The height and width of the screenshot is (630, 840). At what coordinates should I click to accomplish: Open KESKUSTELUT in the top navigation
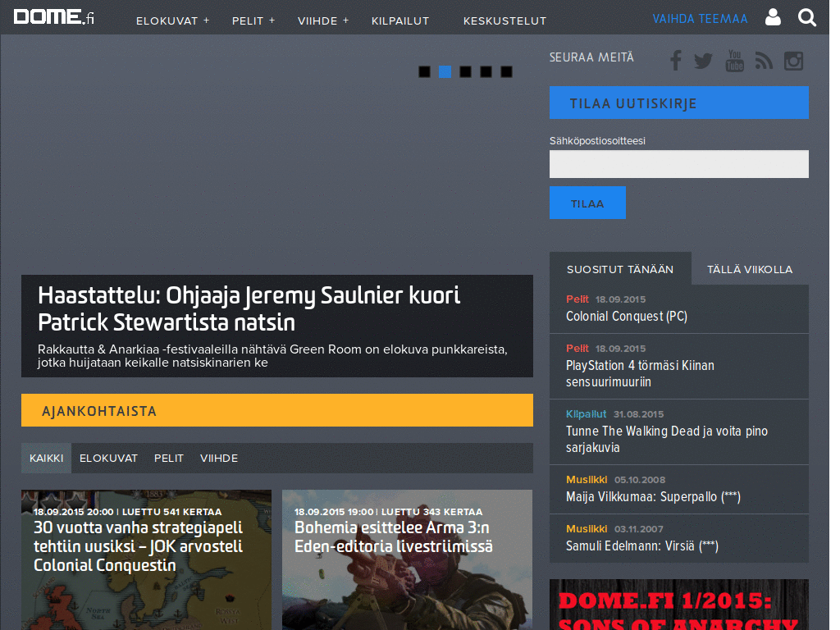coord(504,21)
